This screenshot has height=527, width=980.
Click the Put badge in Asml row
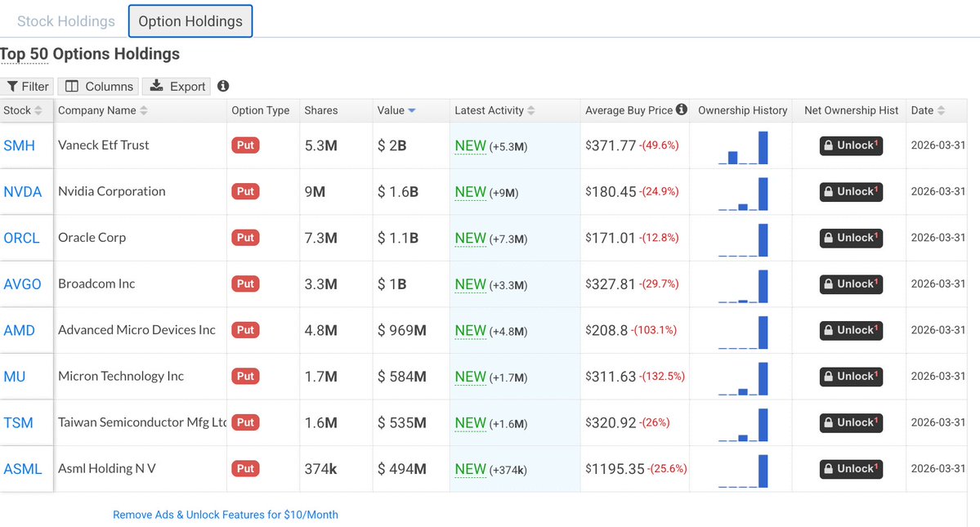246,469
